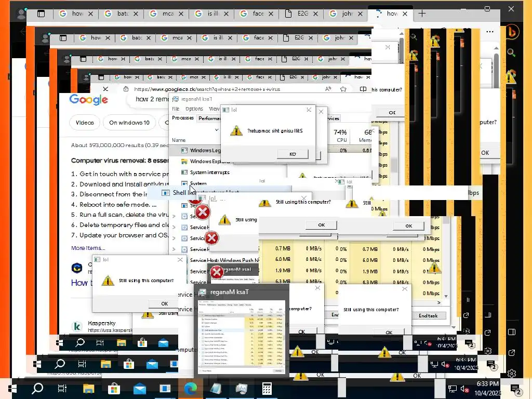Viewport: 532px width, 399px height.
Task: Open network icon in the main system tray
Action: (x=453, y=389)
